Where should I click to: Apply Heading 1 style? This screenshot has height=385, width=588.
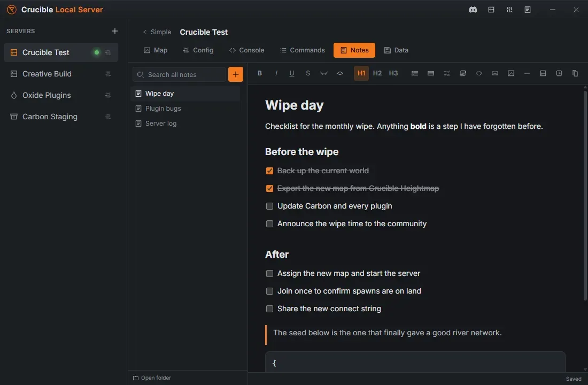(361, 73)
